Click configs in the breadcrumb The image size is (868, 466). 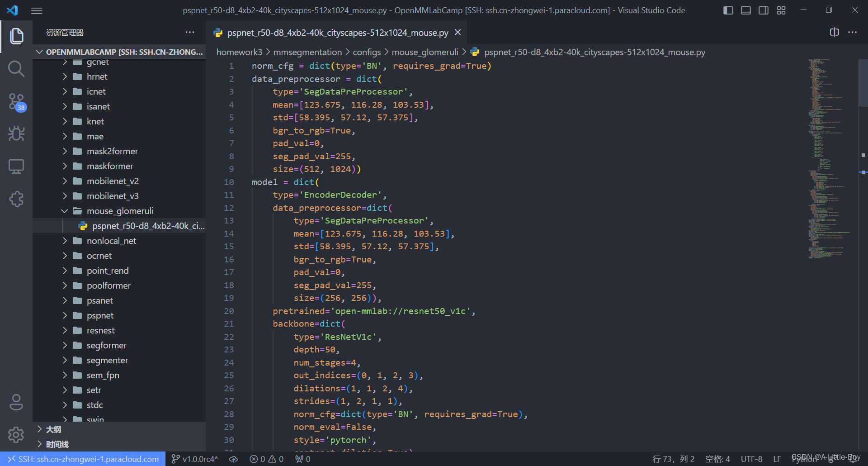pos(367,52)
